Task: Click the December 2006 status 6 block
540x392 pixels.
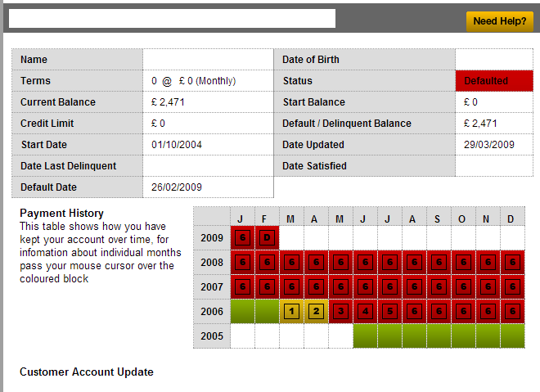Action: point(512,311)
